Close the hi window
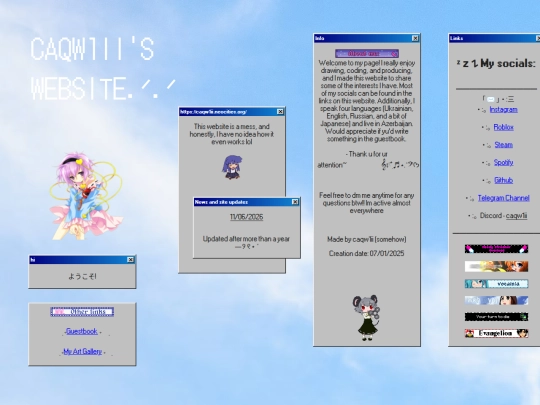The height and width of the screenshot is (405, 540). (131, 260)
